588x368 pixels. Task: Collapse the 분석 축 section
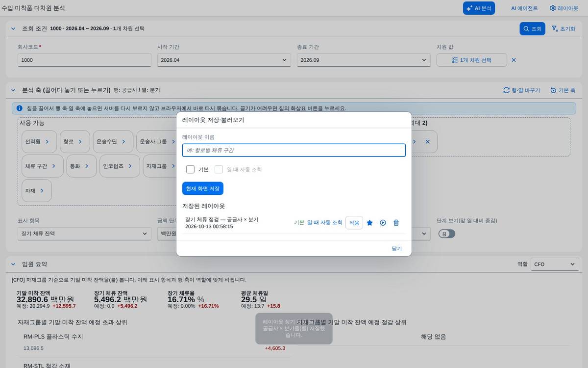[x=13, y=90]
